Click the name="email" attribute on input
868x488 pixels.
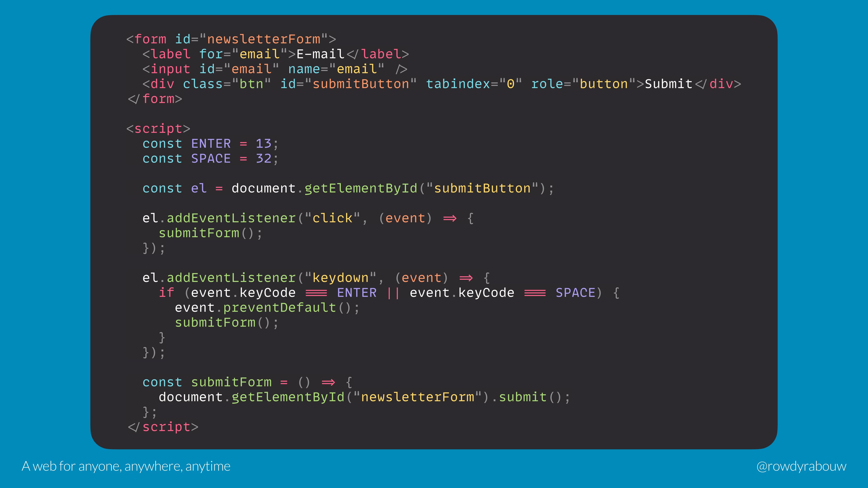click(x=336, y=69)
